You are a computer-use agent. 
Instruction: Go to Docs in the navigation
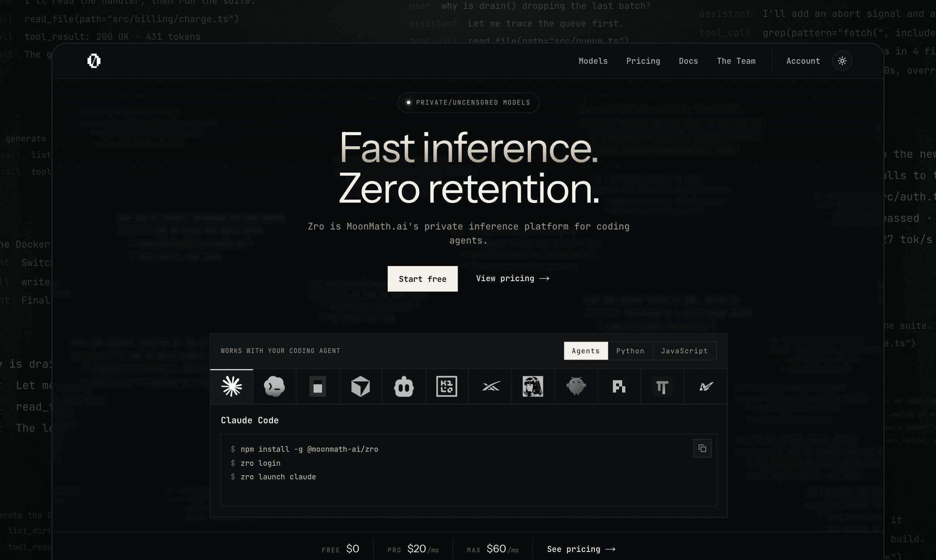point(688,61)
